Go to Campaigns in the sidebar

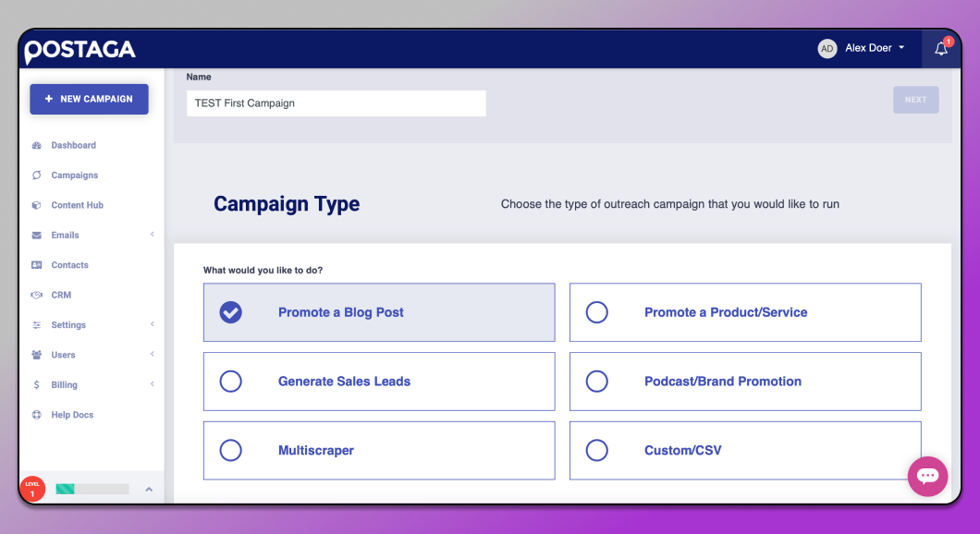point(74,176)
